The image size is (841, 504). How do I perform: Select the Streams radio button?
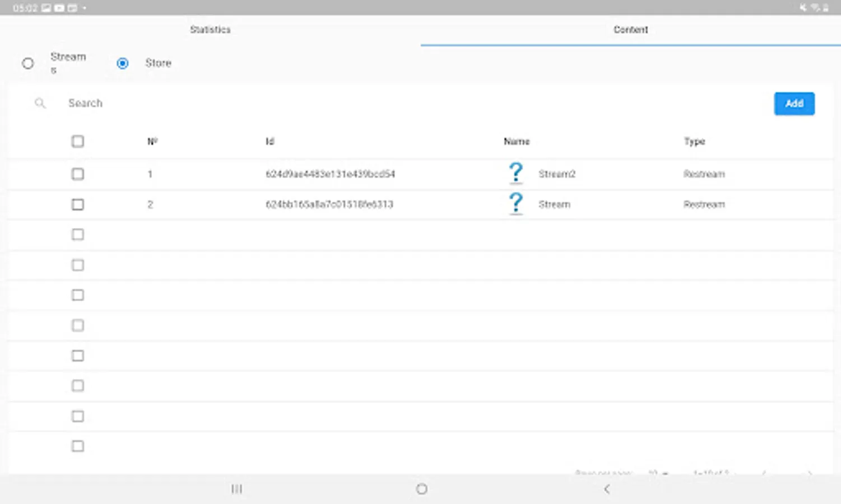coord(28,63)
